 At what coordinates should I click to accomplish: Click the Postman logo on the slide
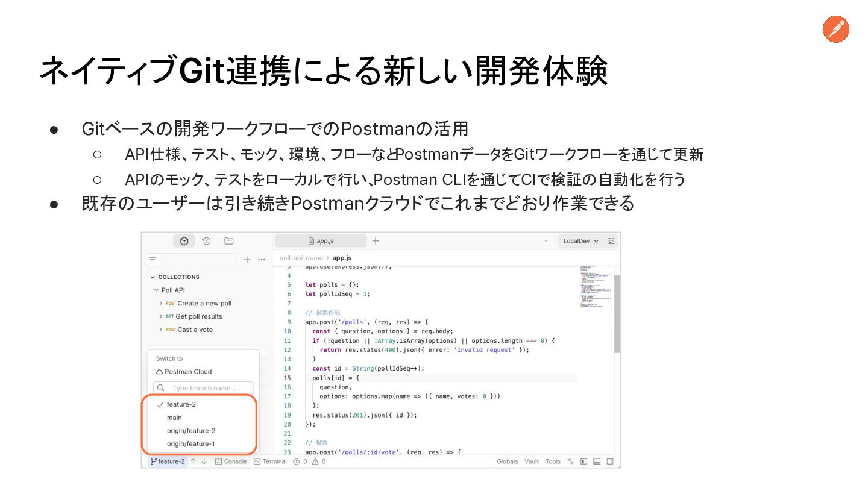835,29
